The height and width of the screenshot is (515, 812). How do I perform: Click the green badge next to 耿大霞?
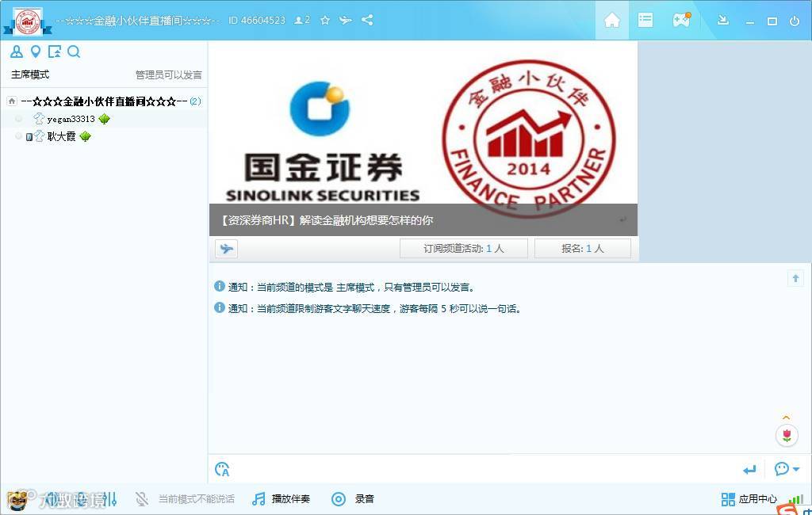pos(85,136)
